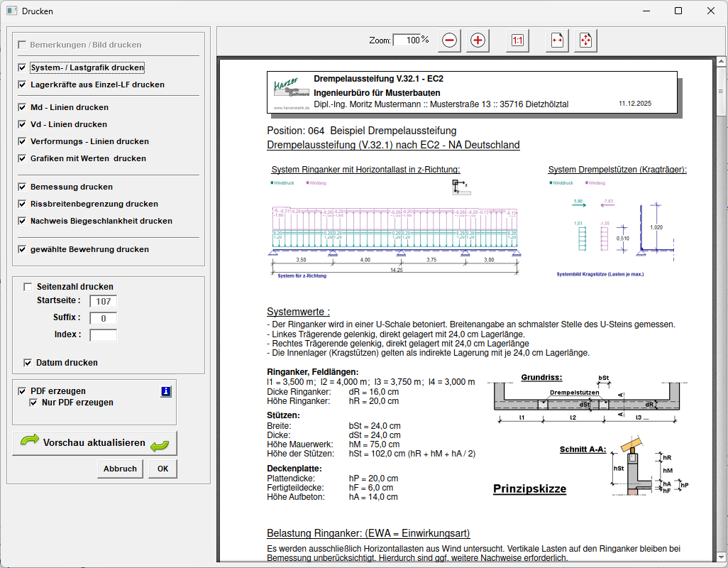Click the Abbruch button
728x568 pixels.
[120, 469]
